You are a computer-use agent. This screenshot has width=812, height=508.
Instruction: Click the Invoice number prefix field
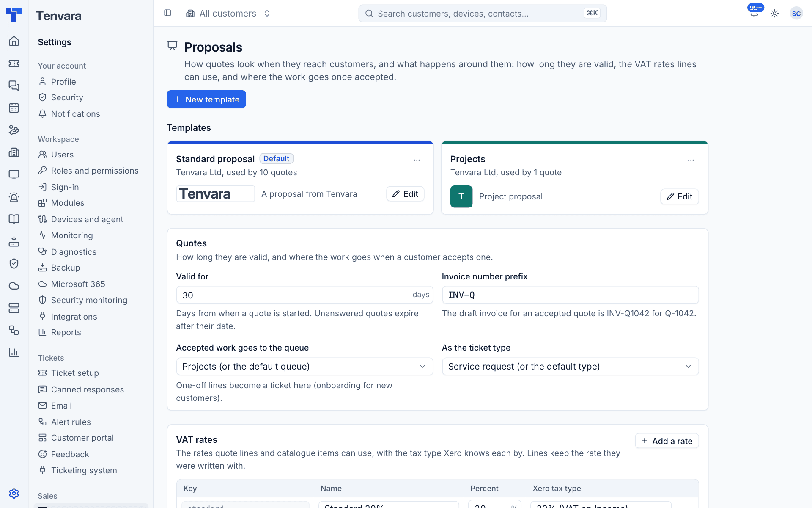570,295
